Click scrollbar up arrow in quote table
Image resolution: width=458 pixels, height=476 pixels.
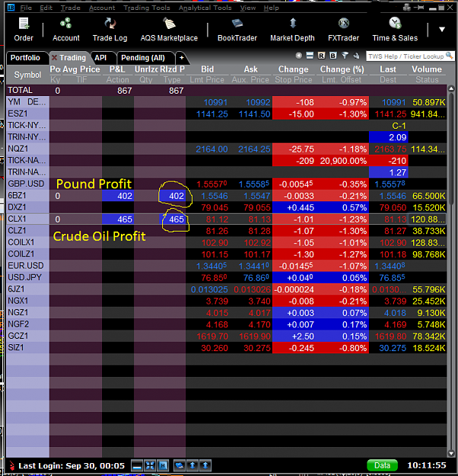(x=451, y=89)
